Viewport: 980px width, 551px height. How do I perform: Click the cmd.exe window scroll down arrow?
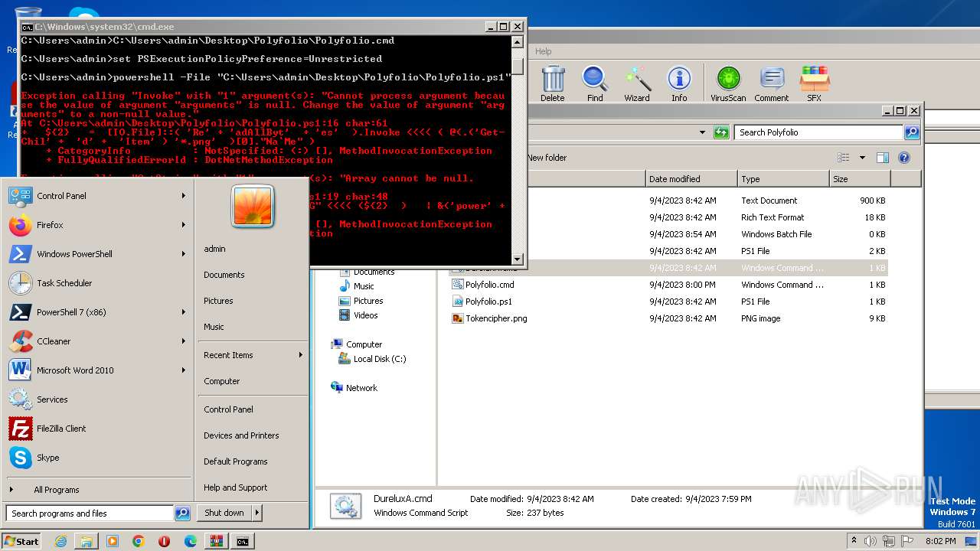click(x=518, y=259)
